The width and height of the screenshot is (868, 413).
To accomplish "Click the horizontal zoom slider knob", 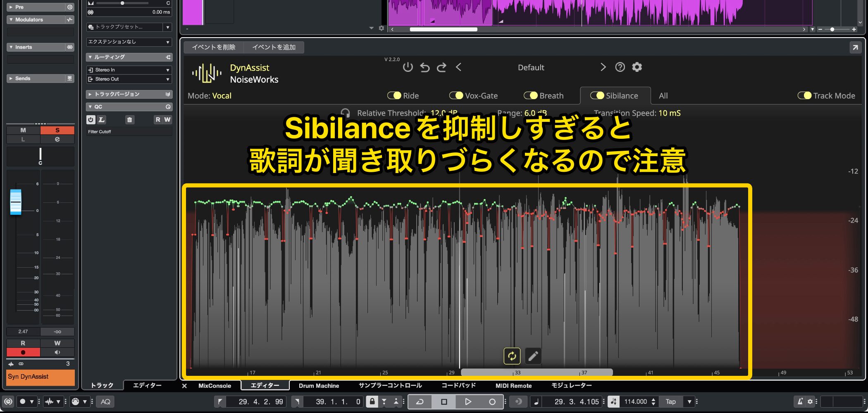I will pyautogui.click(x=832, y=29).
